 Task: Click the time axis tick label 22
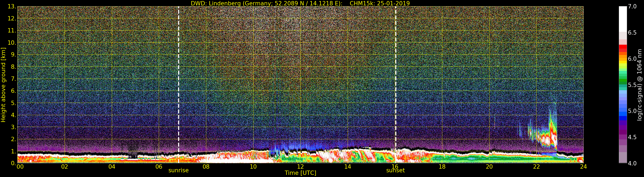(536, 166)
